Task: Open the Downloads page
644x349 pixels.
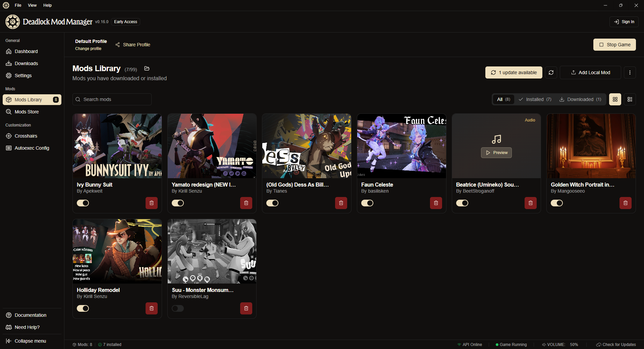Action: coord(32,63)
